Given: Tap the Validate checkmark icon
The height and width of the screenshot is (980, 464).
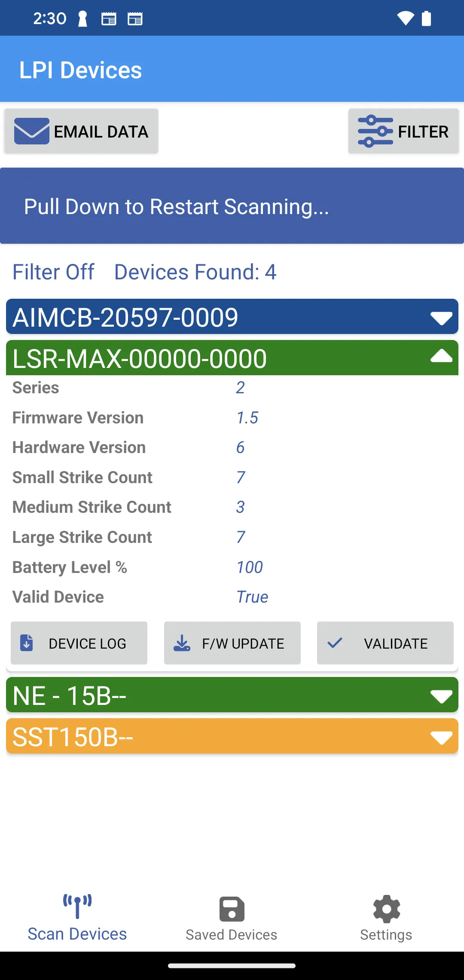Looking at the screenshot, I should tap(335, 643).
